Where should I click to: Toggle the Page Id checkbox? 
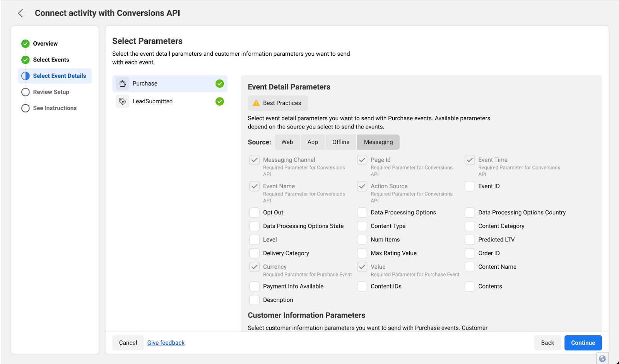362,160
